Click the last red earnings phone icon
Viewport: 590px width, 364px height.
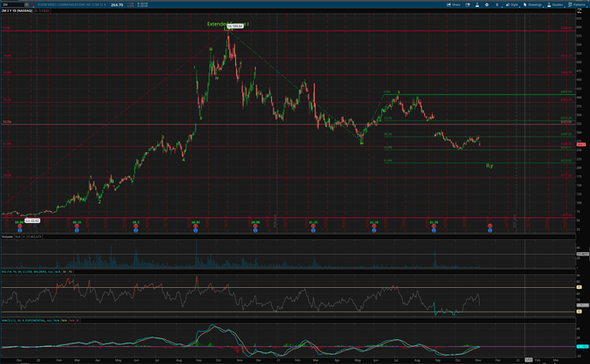(490, 226)
